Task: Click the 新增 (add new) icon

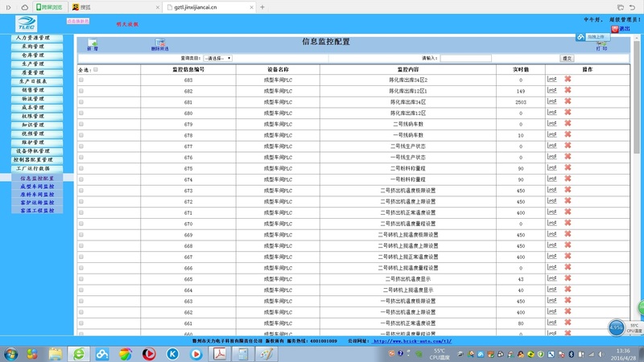Action: [x=93, y=43]
